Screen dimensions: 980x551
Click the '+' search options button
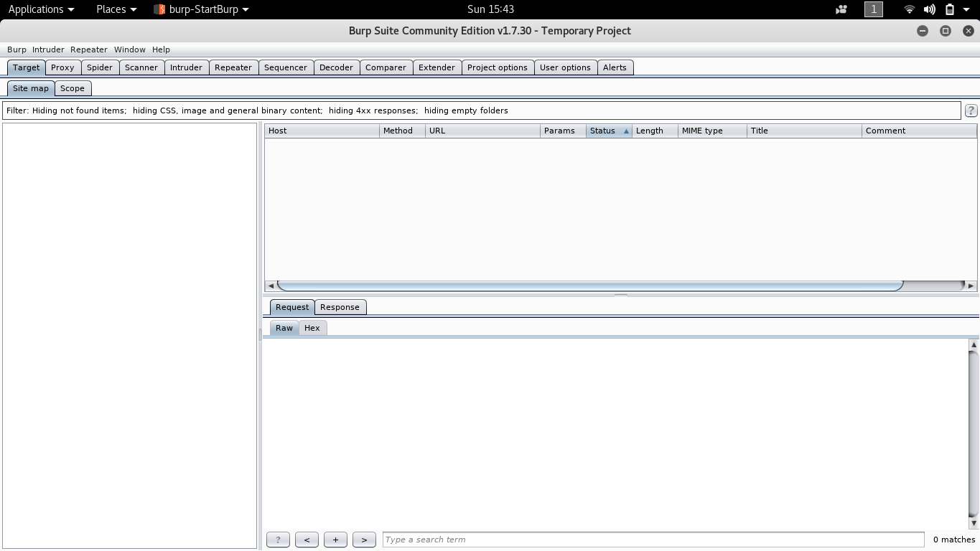335,540
